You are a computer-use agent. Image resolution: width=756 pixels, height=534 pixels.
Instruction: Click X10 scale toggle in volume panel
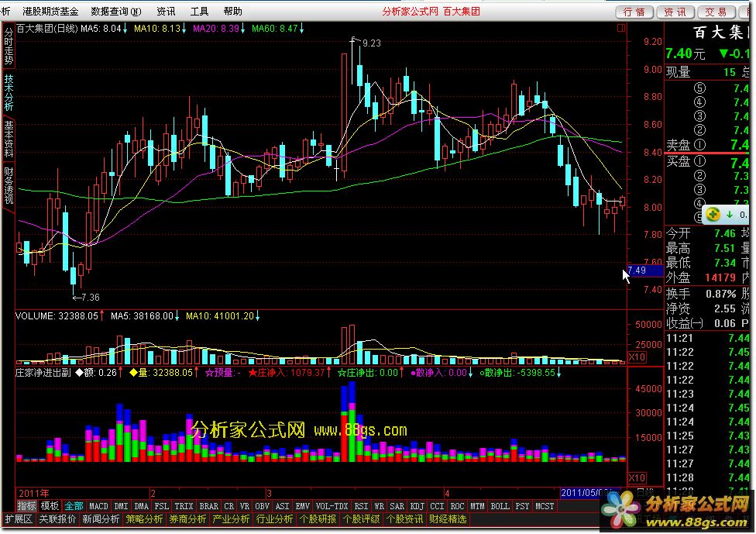coord(637,357)
